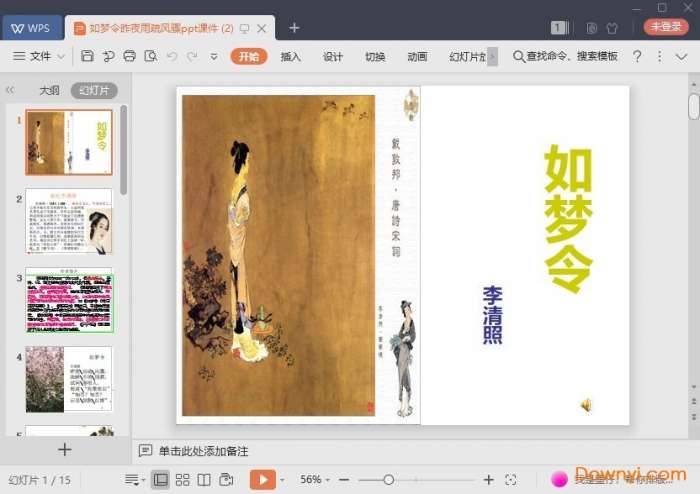Click the 如梦令 title on the slide

[568, 218]
